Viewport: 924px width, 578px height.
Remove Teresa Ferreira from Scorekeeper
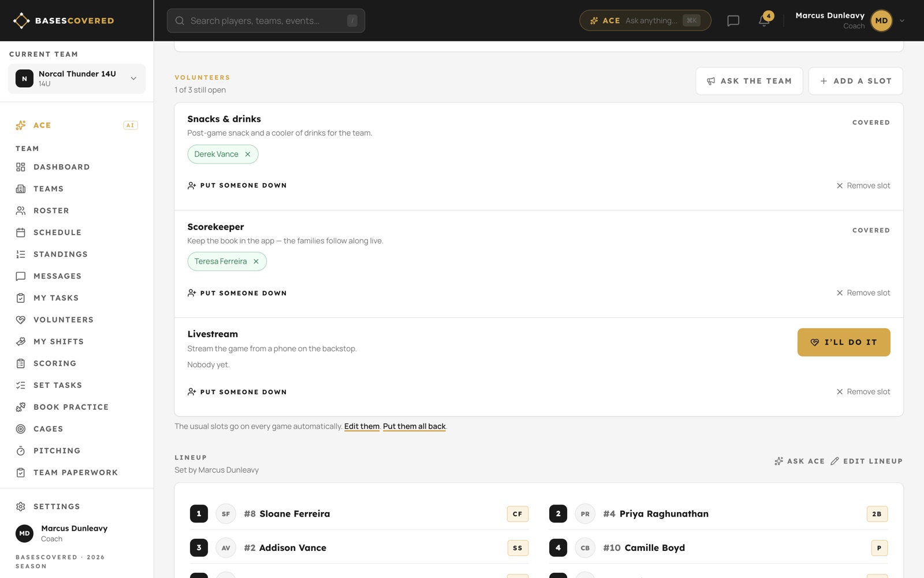tap(256, 261)
